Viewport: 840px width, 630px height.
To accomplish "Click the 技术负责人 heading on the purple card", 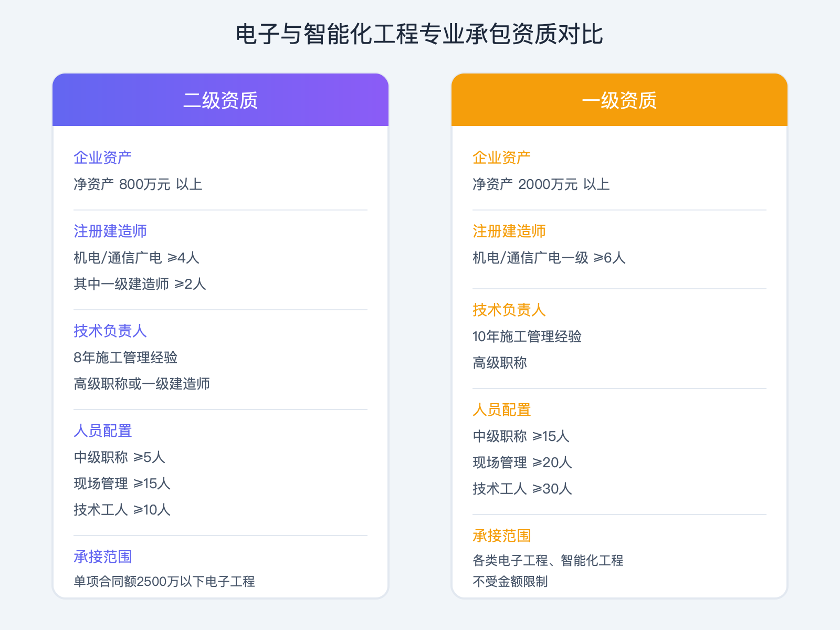I will point(110,331).
